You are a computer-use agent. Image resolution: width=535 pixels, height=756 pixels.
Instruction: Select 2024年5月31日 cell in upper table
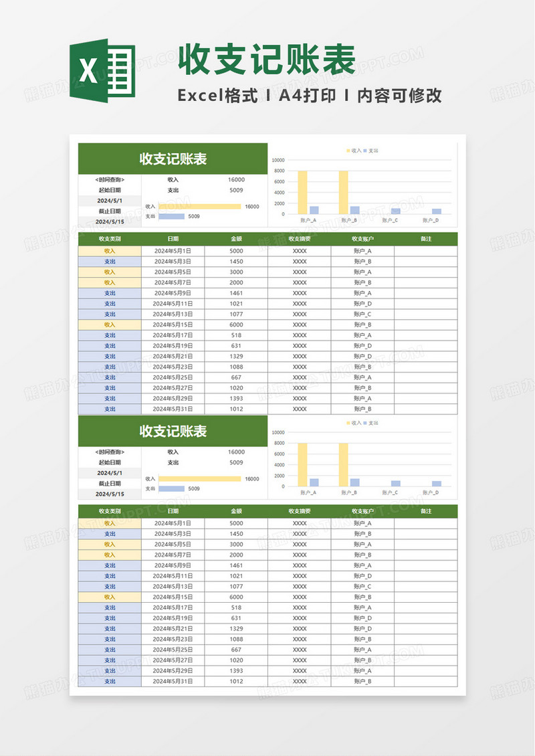coord(173,409)
